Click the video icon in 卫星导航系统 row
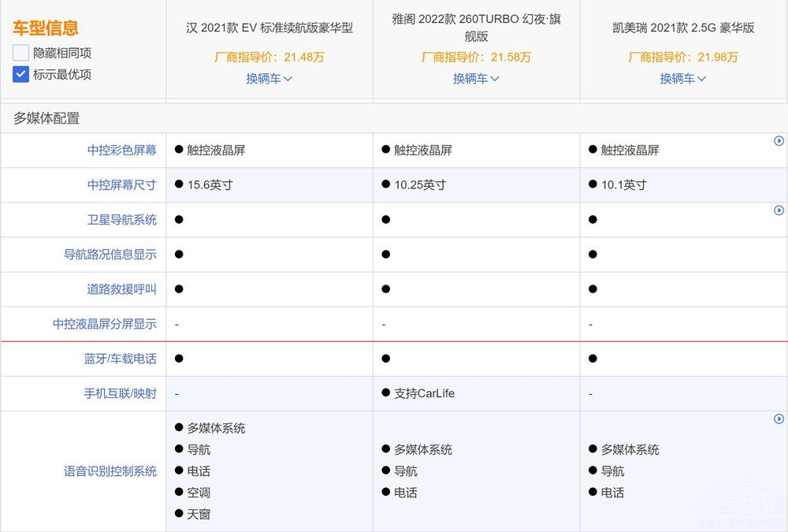The height and width of the screenshot is (532, 788). (779, 210)
